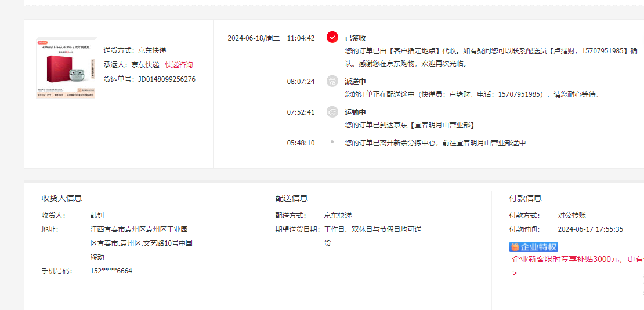This screenshot has width=644, height=310.
Task: Click the 您的订单已离开新余分拣中心 tracking entry
Action: (435, 143)
